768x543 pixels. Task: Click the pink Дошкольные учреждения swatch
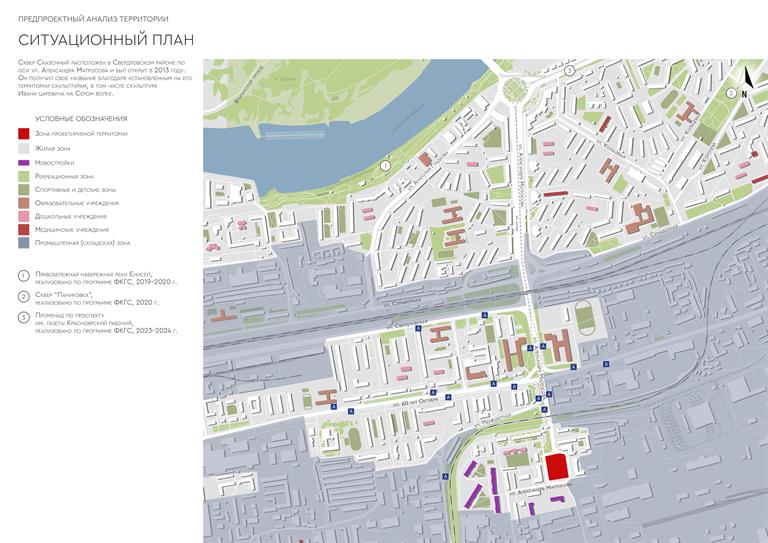point(24,216)
